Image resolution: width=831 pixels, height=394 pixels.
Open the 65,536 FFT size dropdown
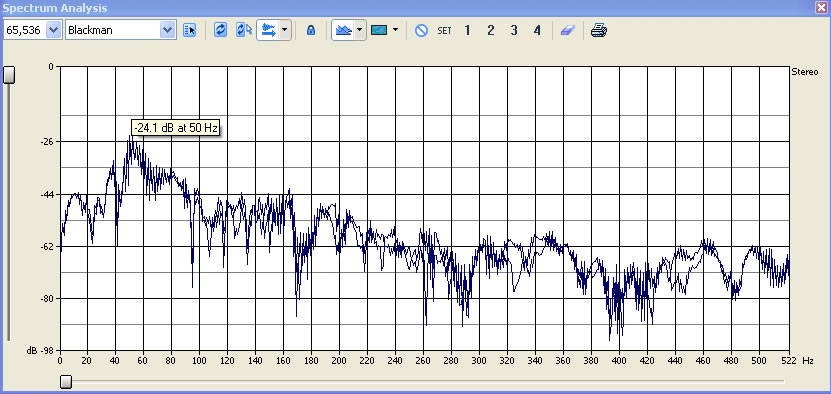click(53, 30)
